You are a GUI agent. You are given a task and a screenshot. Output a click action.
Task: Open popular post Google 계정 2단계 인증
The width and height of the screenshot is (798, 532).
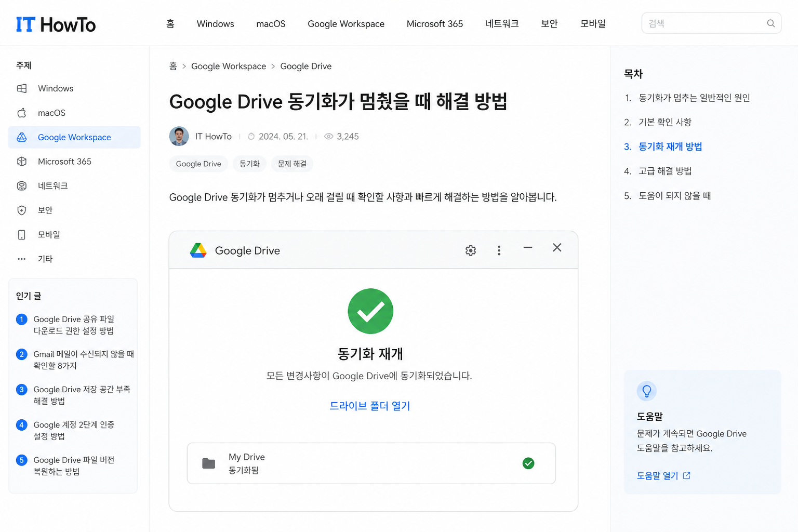pyautogui.click(x=74, y=430)
